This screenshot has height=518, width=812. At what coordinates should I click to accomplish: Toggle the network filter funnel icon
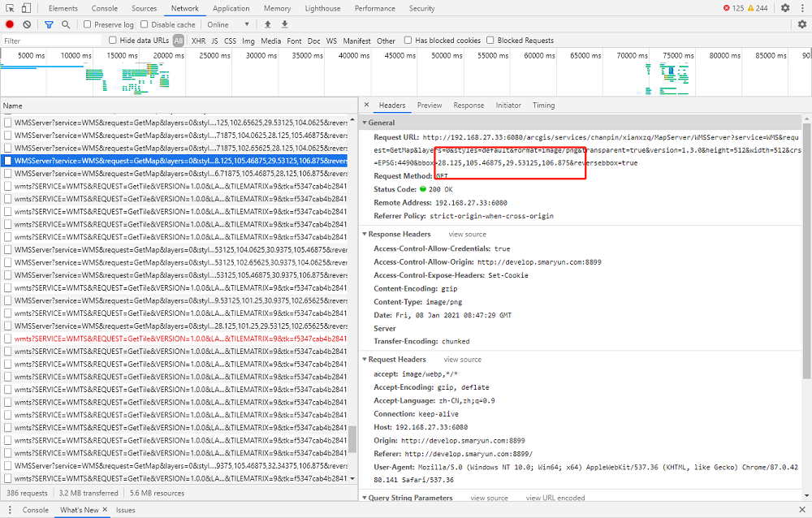coord(50,24)
